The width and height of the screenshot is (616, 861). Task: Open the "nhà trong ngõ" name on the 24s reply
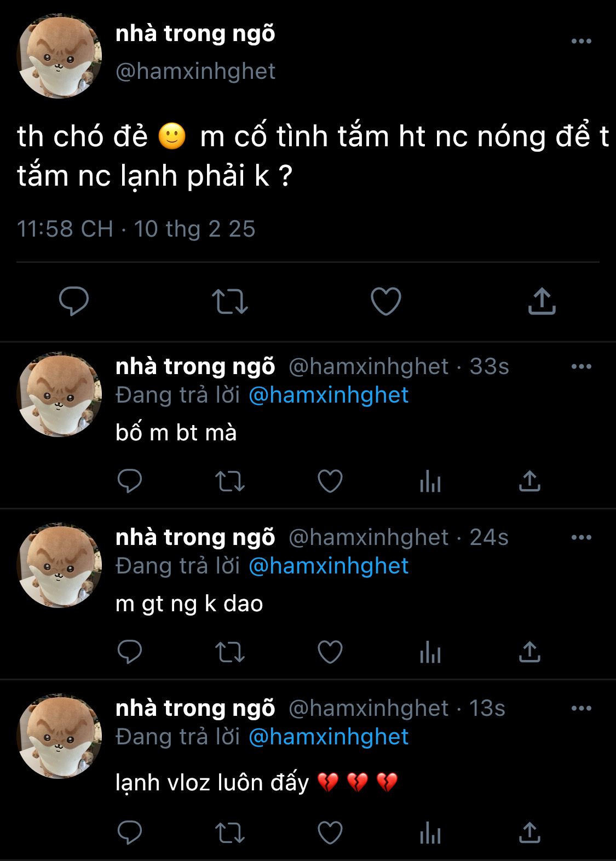pos(195,537)
